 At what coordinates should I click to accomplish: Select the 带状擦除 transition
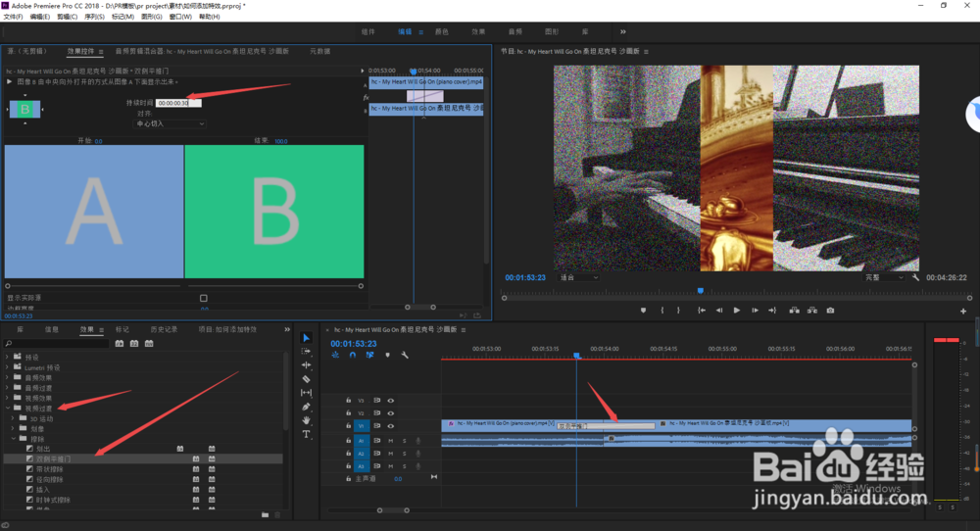(x=49, y=469)
